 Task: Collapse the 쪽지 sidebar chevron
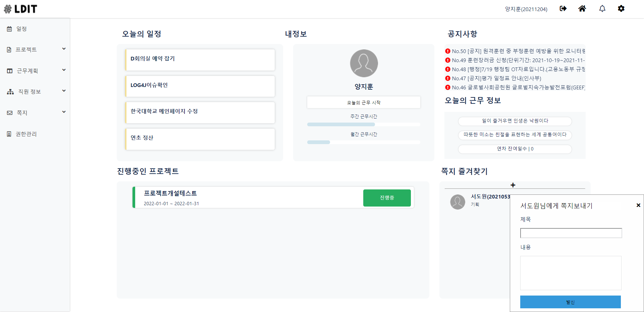[64, 112]
